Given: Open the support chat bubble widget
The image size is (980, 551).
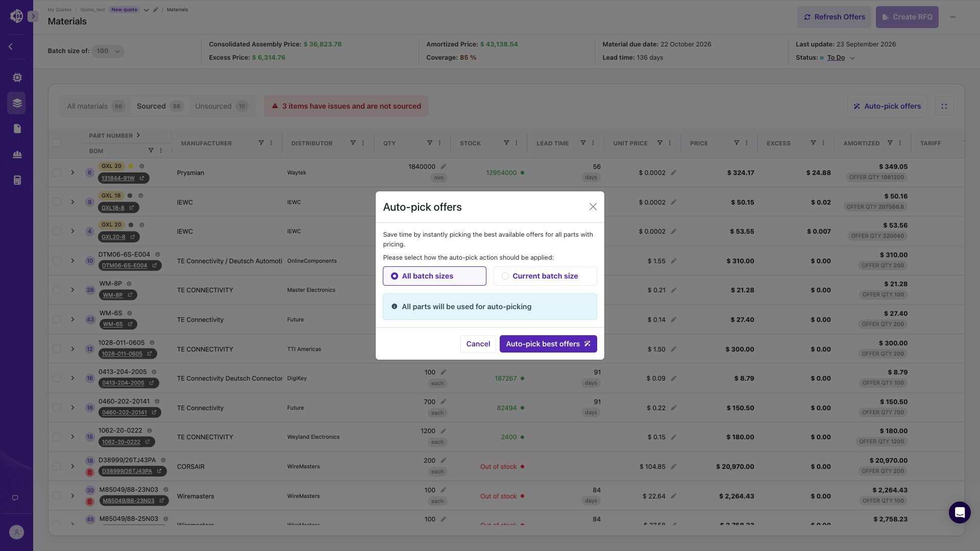Looking at the screenshot, I should tap(960, 512).
